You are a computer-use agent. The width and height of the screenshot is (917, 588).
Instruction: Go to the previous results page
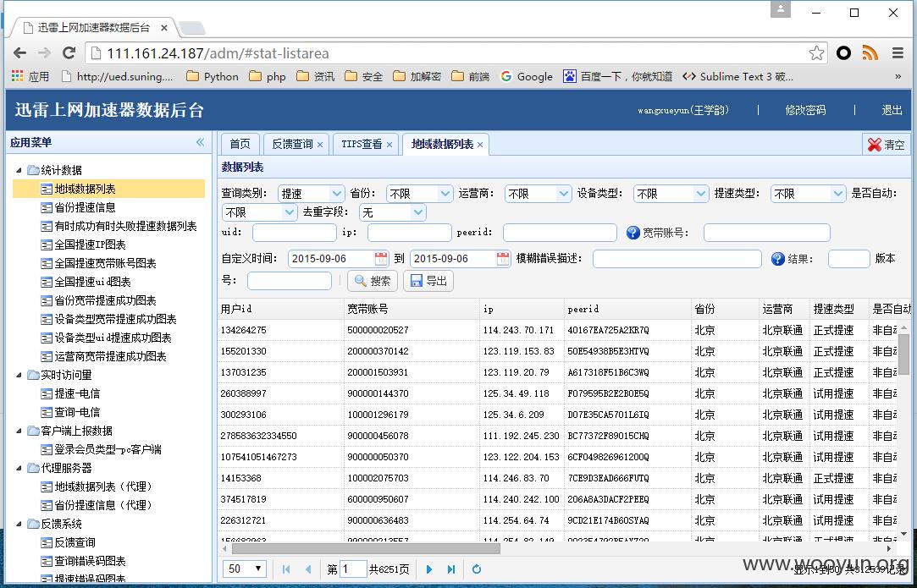(x=308, y=569)
